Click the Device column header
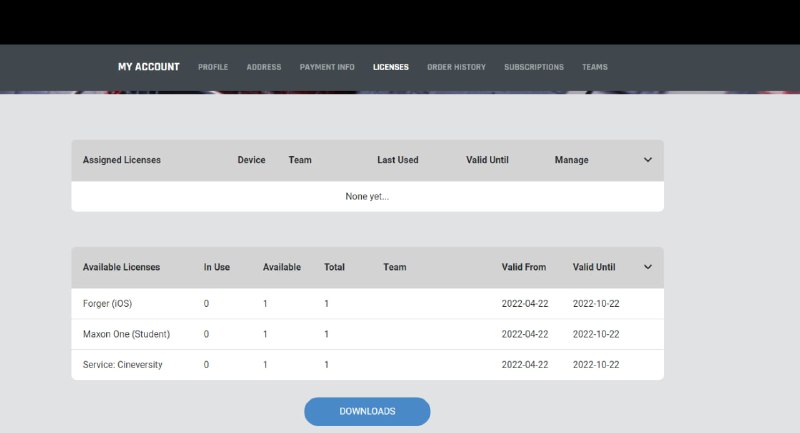Viewport: 800px width, 433px height. coord(251,160)
